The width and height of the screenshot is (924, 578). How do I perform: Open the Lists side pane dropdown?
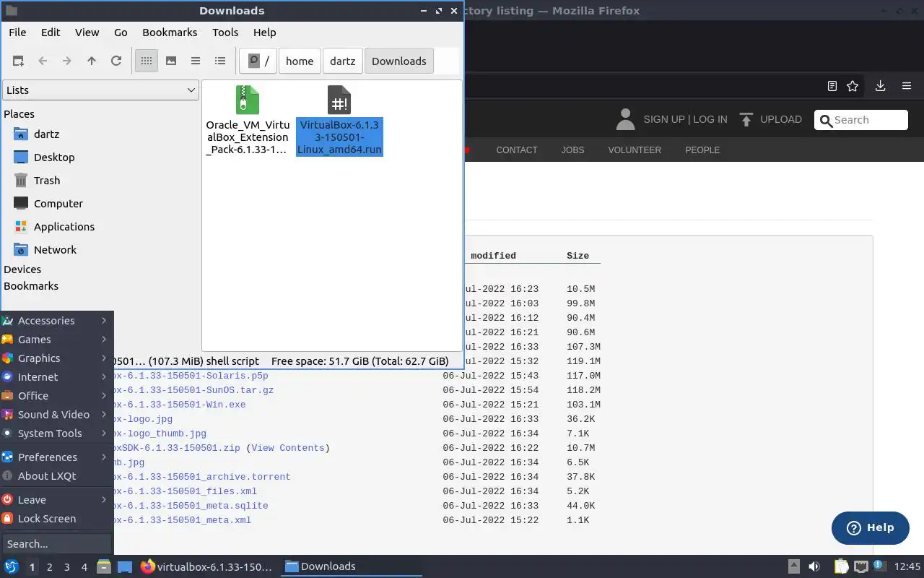[100, 90]
